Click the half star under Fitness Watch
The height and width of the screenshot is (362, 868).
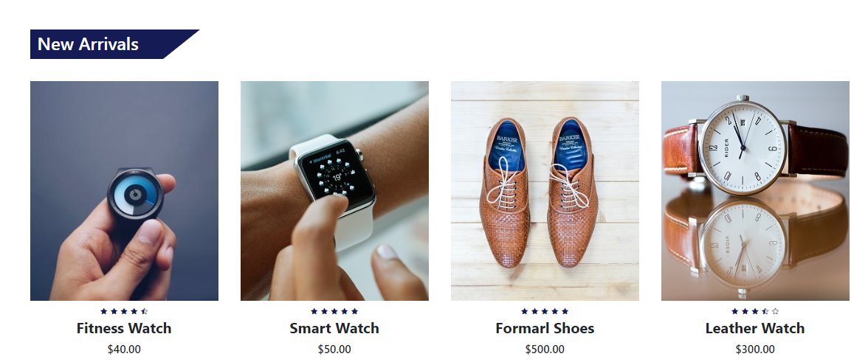pos(145,311)
